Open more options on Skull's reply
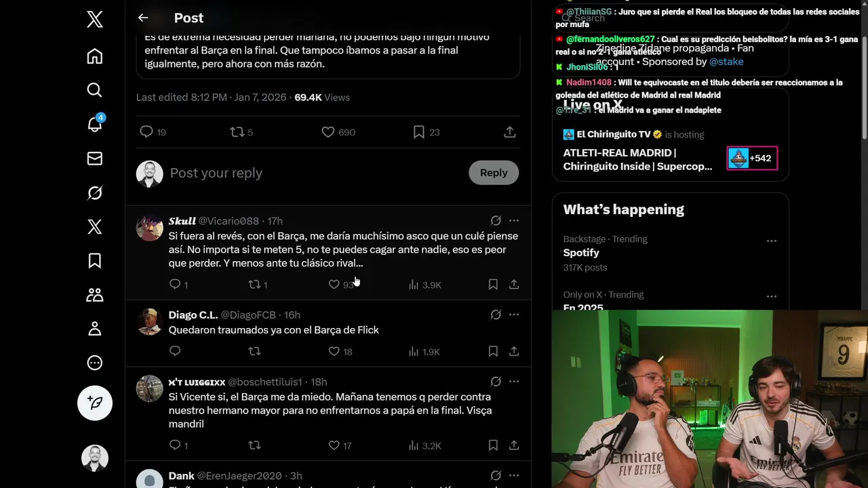868x488 pixels. click(514, 221)
